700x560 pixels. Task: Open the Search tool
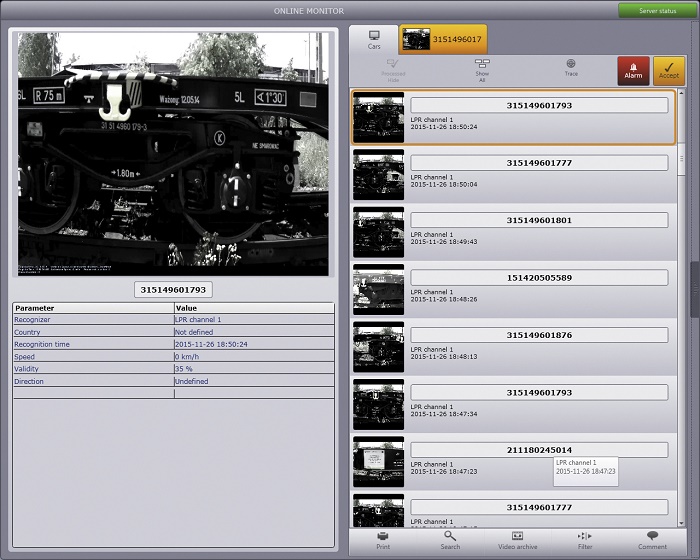click(x=450, y=540)
